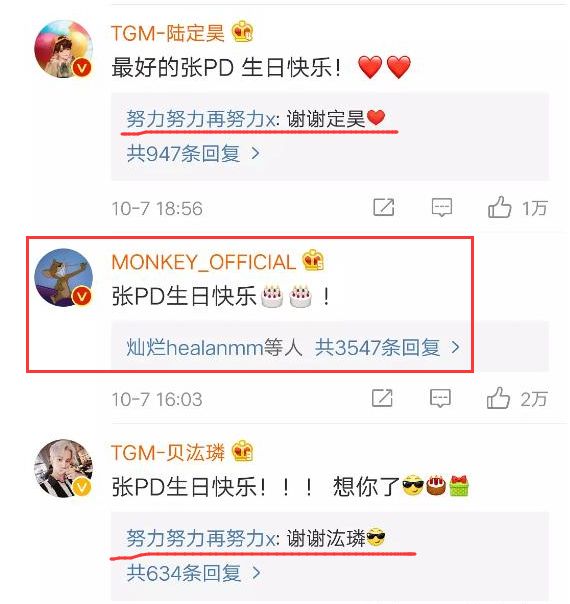Repost MONKEY_OFFICIAL's comment using share icon
Screen dimensions: 570x604
coord(382,398)
